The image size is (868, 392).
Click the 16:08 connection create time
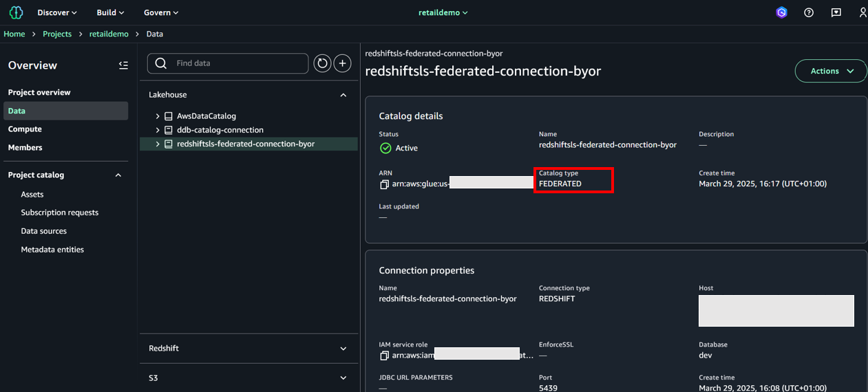click(x=763, y=388)
